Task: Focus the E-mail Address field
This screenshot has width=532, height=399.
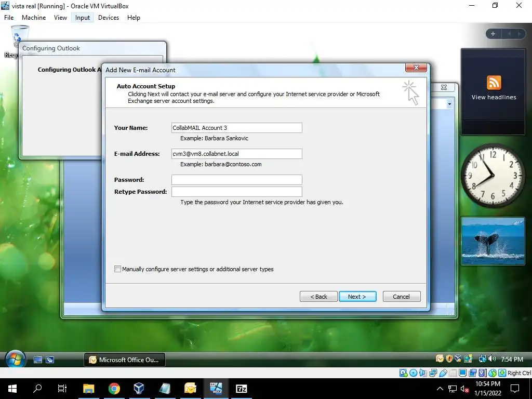Action: coord(236,154)
